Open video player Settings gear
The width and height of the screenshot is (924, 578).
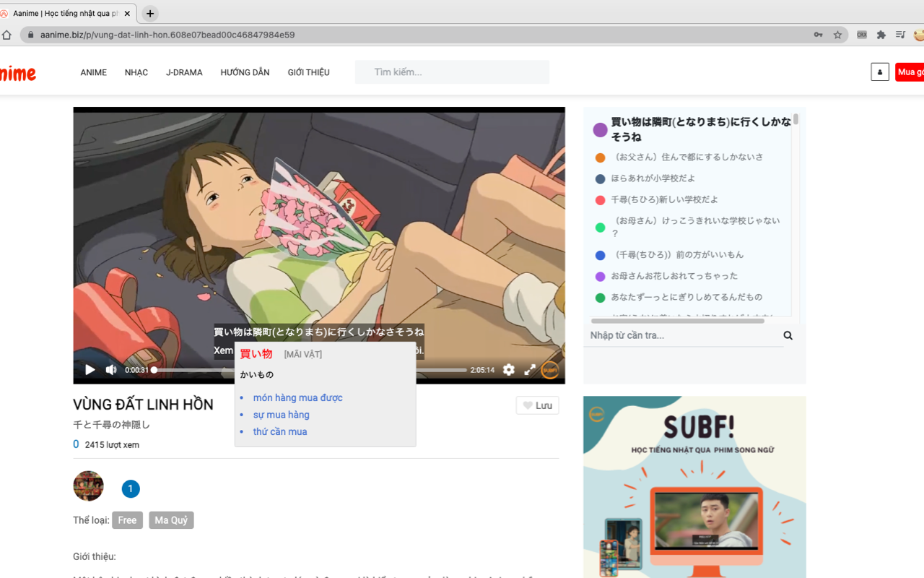coord(509,369)
